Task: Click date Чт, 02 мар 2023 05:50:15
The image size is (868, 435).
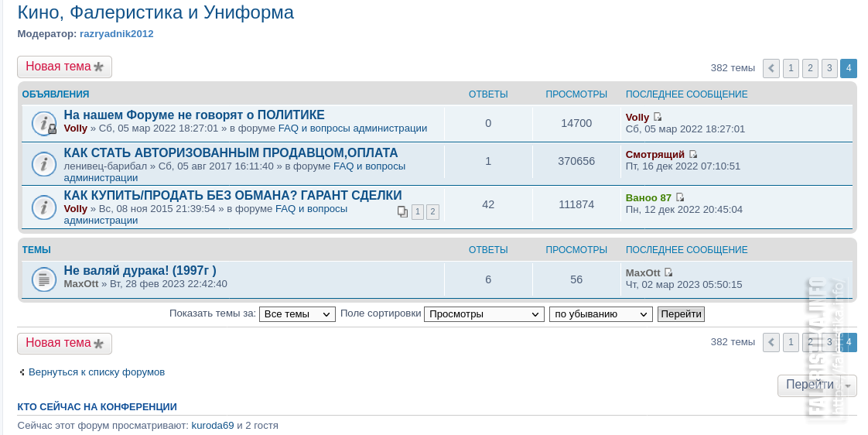Action: 684,285
